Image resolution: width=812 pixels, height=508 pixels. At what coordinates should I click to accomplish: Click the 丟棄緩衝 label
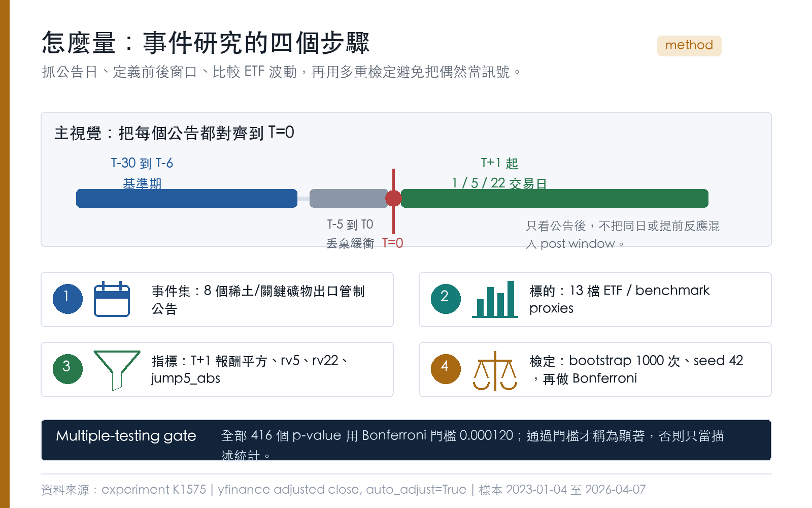pyautogui.click(x=350, y=243)
